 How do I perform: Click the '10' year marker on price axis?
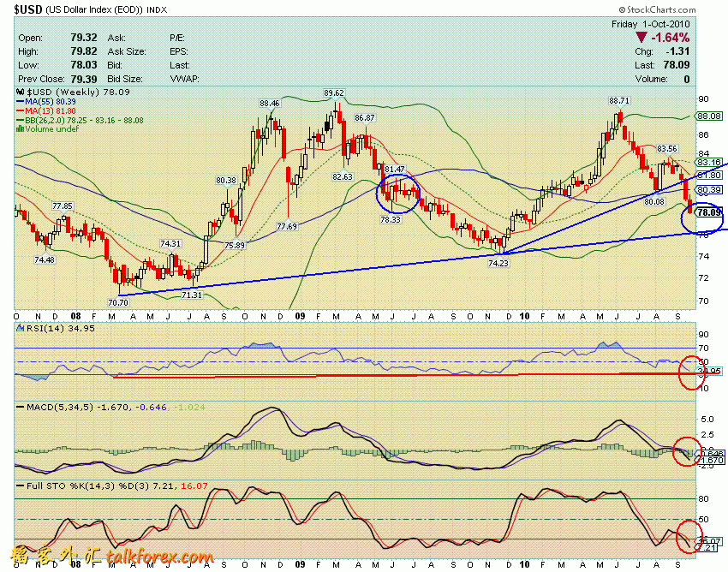click(x=524, y=317)
